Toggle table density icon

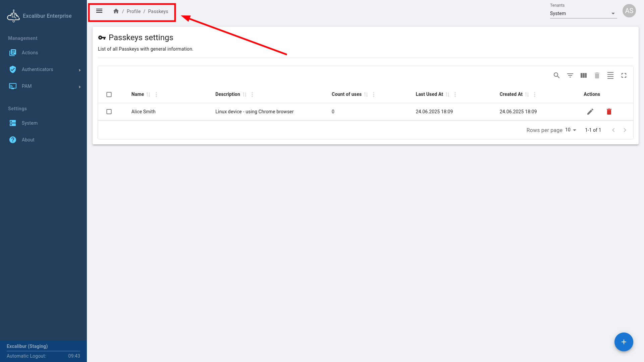click(x=610, y=75)
